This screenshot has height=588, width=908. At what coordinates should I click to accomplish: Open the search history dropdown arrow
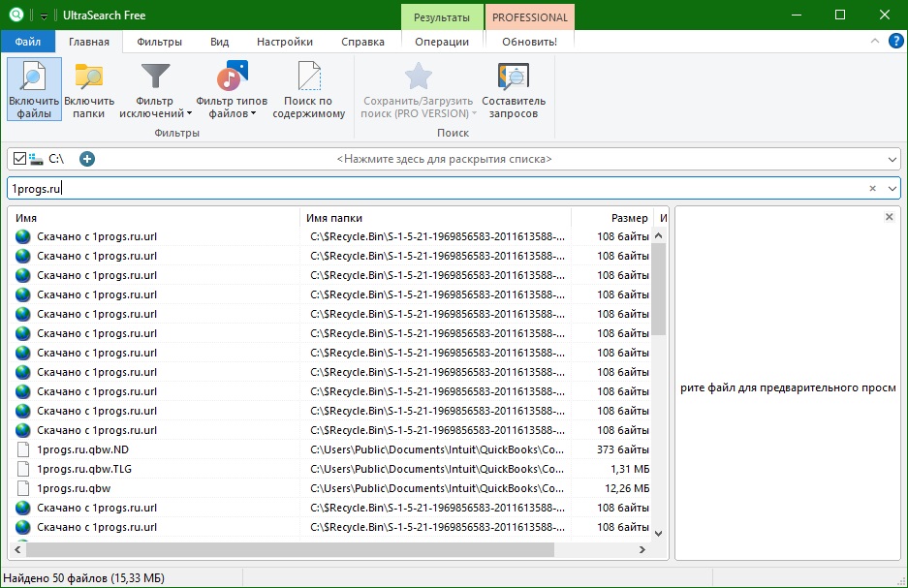[x=892, y=189]
